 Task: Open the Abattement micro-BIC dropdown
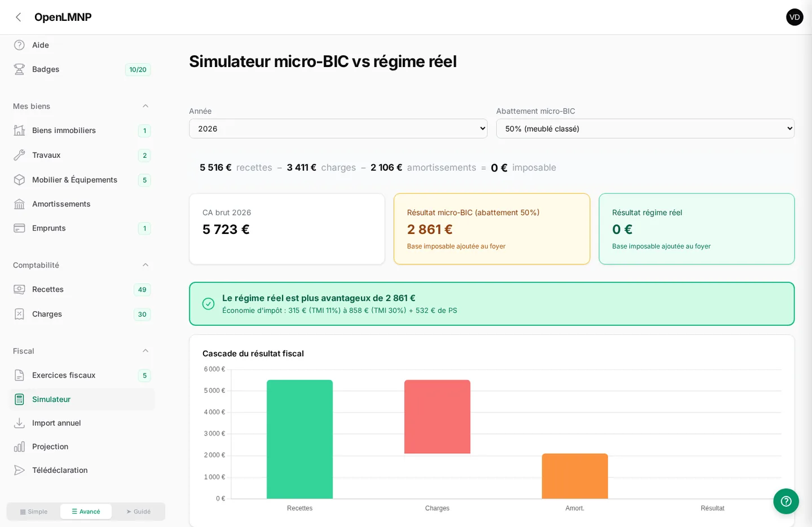pos(645,129)
